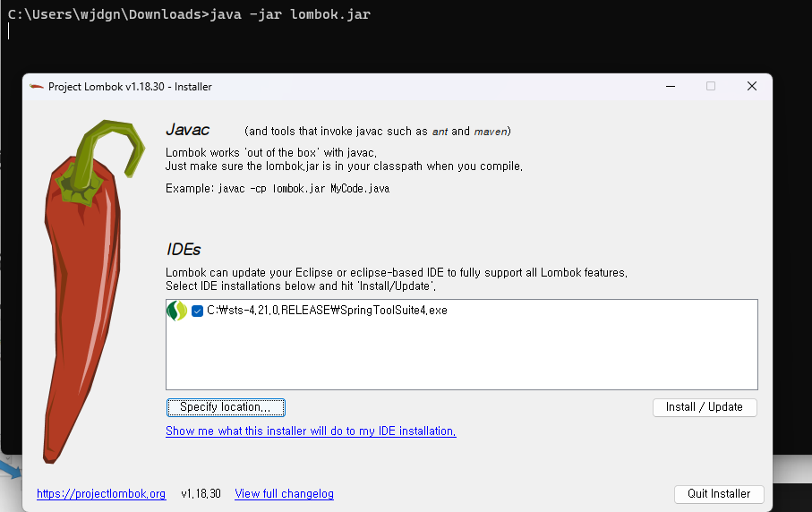Click the Project Lombok v1.18.30 - Installer title

tap(130, 87)
